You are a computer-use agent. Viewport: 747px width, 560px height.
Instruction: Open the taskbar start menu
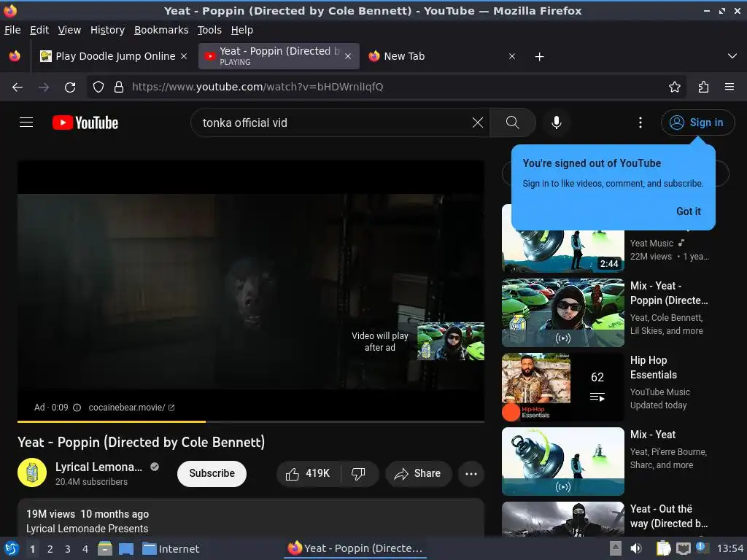point(12,548)
